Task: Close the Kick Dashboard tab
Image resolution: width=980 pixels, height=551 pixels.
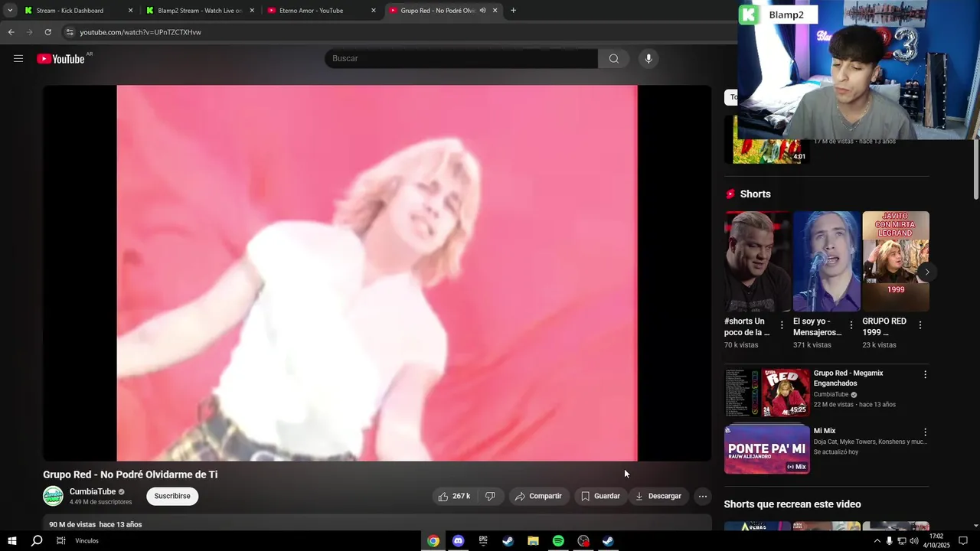Action: (x=130, y=11)
